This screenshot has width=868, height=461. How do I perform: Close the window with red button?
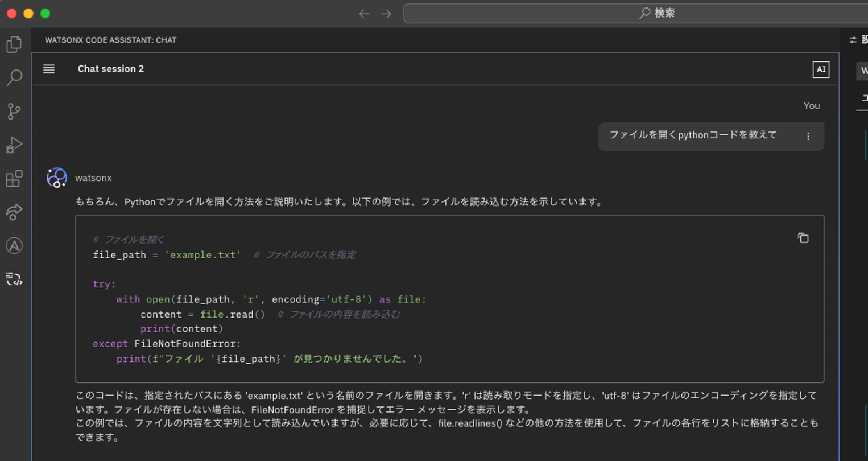tap(11, 14)
